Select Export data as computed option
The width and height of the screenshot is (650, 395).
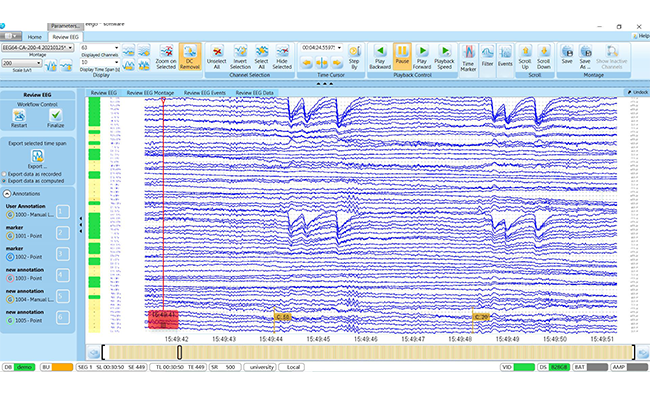click(x=5, y=181)
